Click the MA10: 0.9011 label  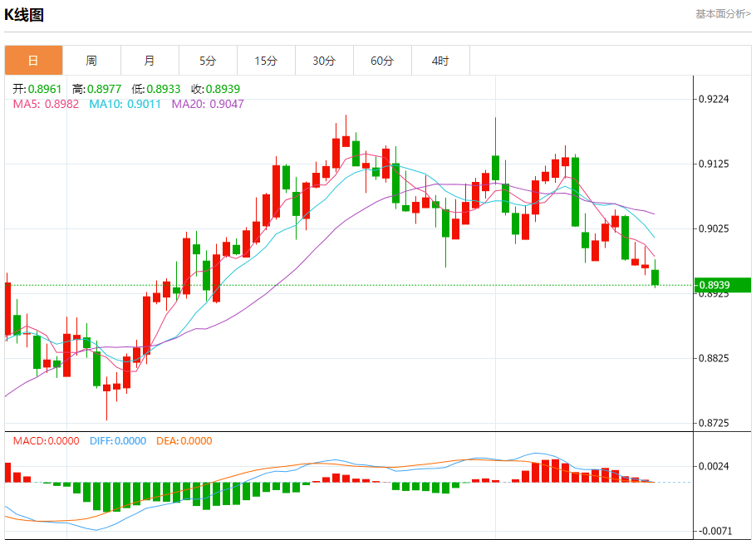pyautogui.click(x=125, y=104)
